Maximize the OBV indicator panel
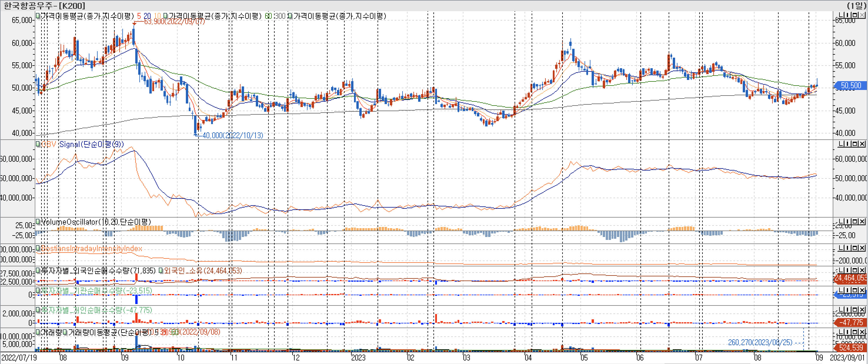The width and height of the screenshot is (868, 364). 855,144
